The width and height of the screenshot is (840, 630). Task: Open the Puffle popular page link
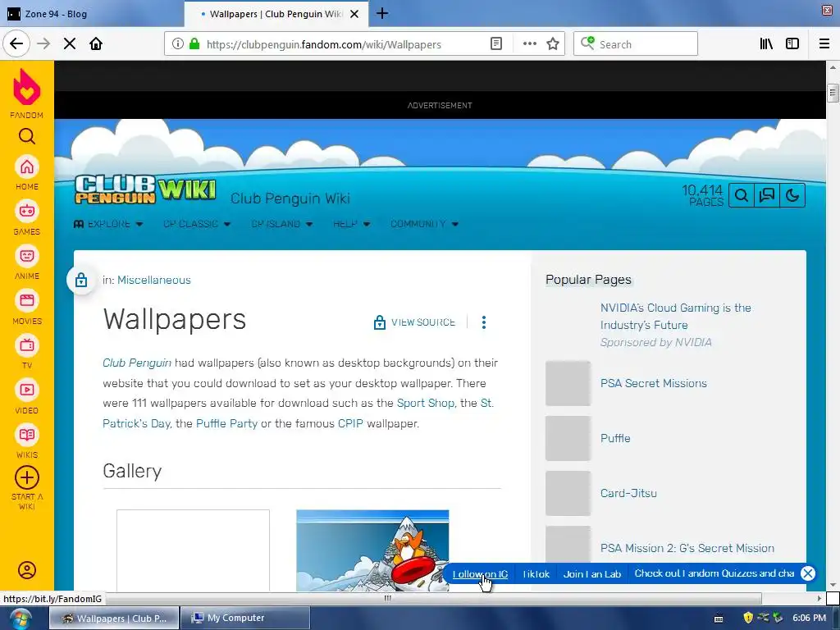point(615,438)
